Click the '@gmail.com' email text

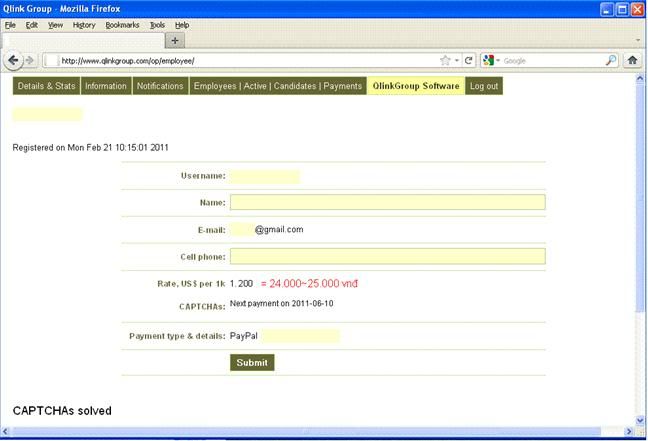279,229
